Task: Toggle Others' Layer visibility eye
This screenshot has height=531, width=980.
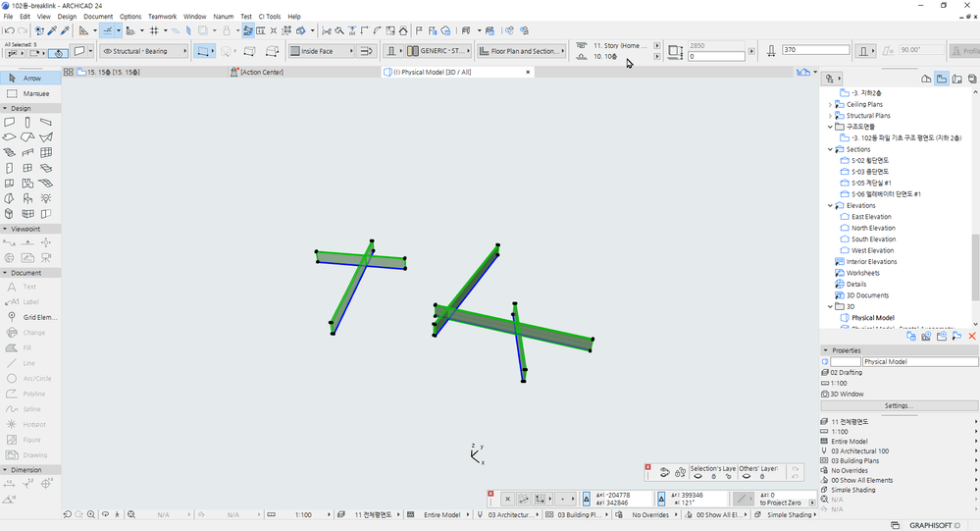Action: (x=747, y=477)
